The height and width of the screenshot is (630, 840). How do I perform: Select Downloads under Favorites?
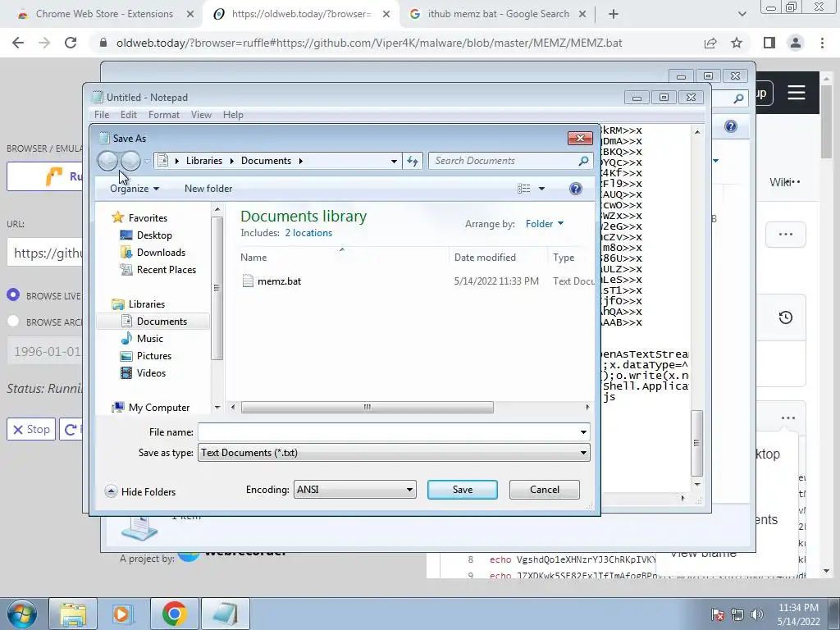[x=161, y=253]
